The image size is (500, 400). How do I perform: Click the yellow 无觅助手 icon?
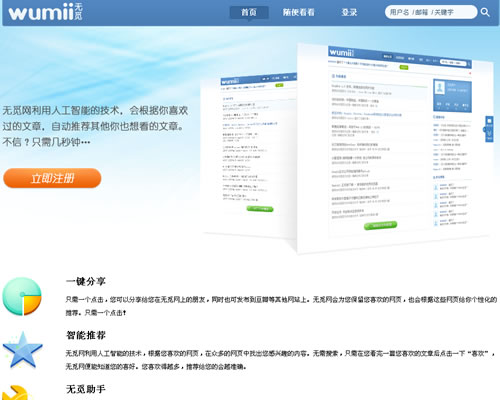pos(17,393)
